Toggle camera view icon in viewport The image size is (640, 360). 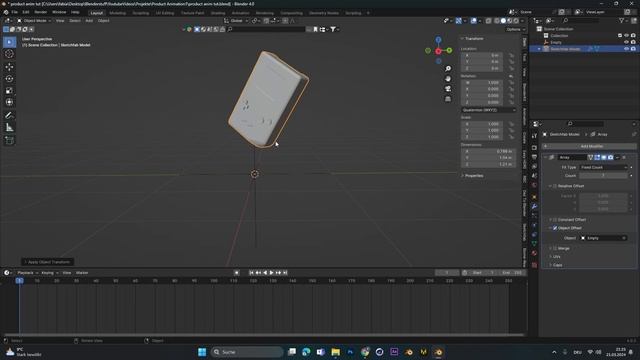pyautogui.click(x=448, y=89)
